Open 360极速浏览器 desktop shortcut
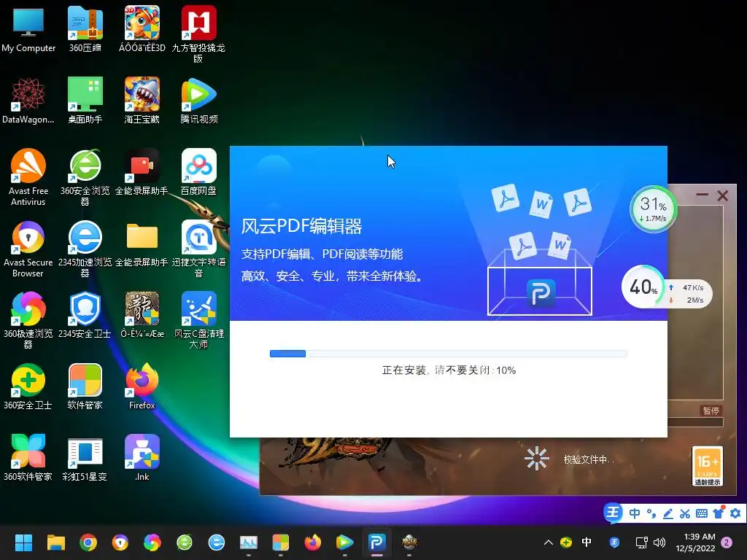 pyautogui.click(x=28, y=321)
